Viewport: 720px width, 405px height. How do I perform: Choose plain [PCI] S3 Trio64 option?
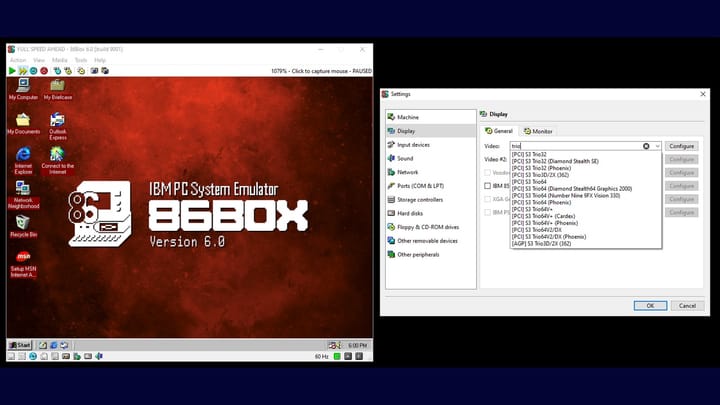tap(585, 182)
